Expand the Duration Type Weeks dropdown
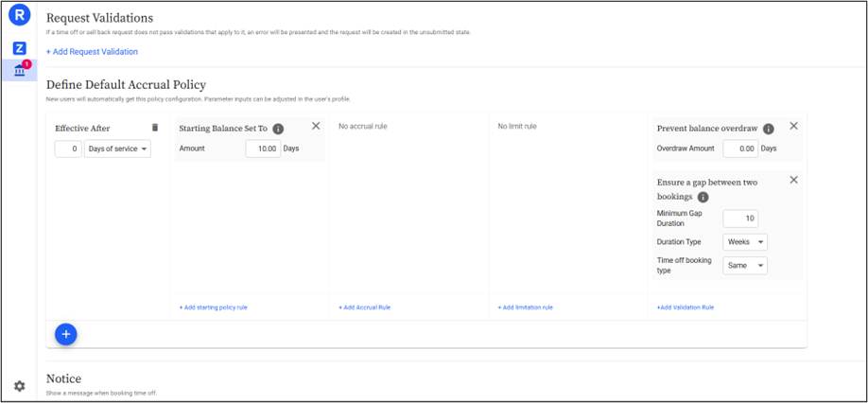 point(745,242)
